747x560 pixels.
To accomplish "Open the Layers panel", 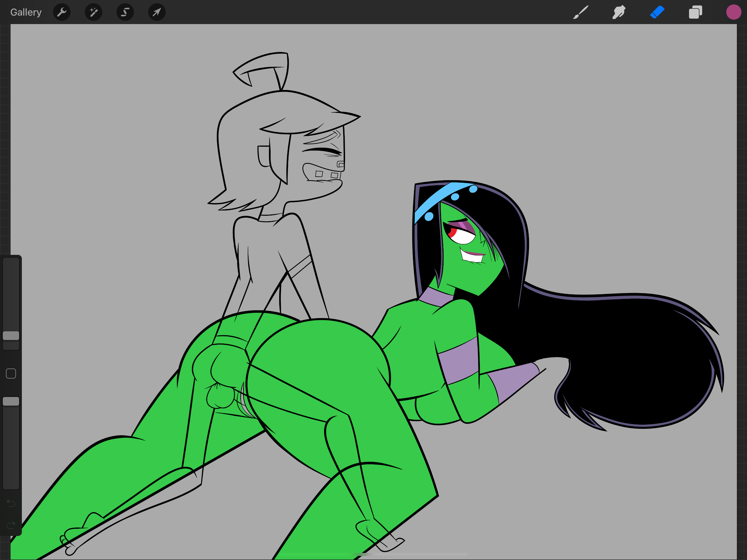I will 695,13.
